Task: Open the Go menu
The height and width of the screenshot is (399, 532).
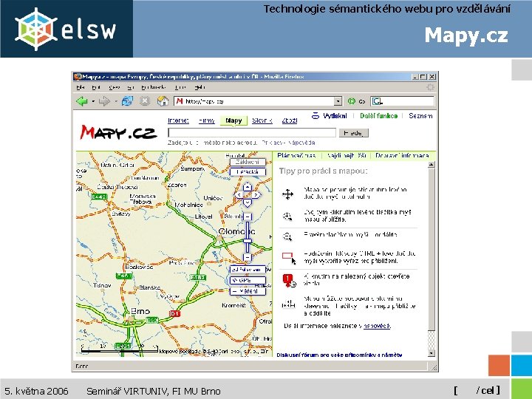Action: click(x=130, y=87)
